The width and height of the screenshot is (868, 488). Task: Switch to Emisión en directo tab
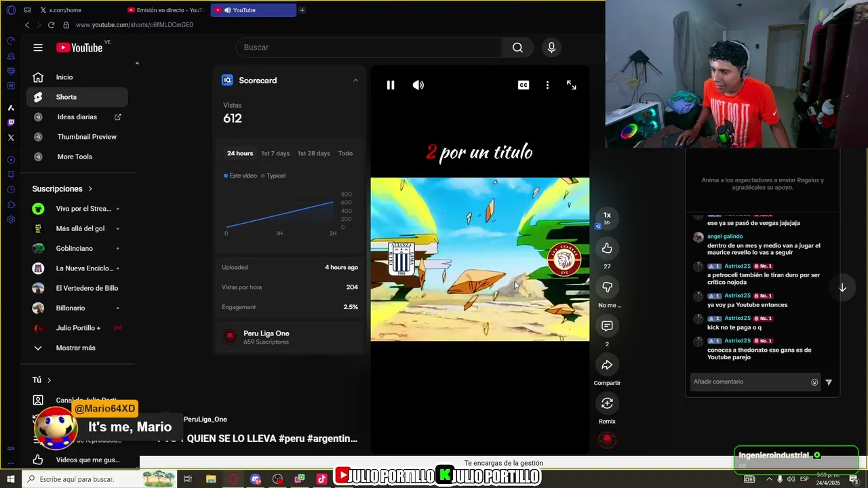pyautogui.click(x=165, y=10)
